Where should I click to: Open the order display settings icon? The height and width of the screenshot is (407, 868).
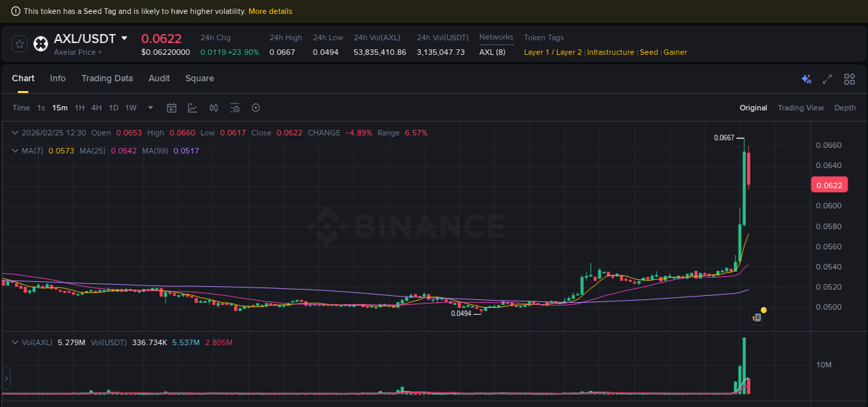click(x=234, y=108)
